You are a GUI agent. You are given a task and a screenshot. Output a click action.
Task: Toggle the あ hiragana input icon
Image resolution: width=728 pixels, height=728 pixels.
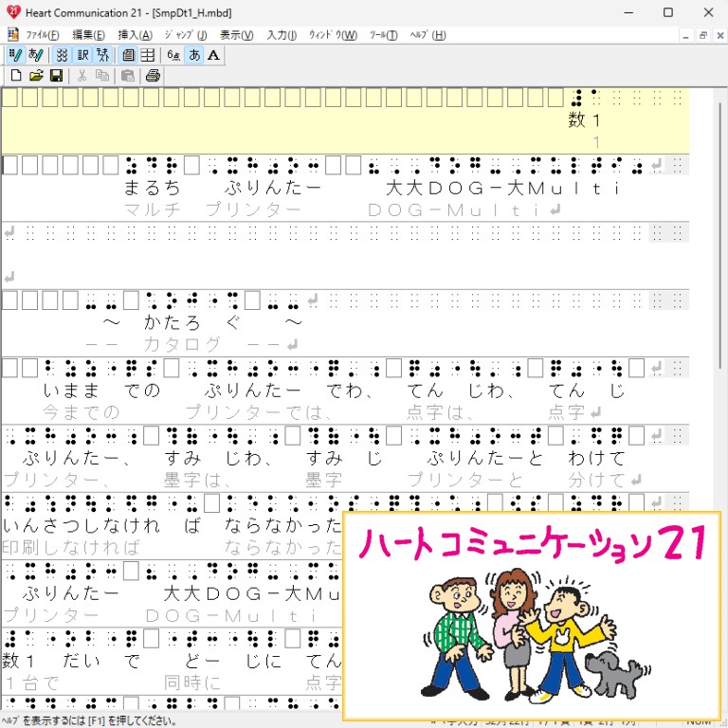(194, 55)
